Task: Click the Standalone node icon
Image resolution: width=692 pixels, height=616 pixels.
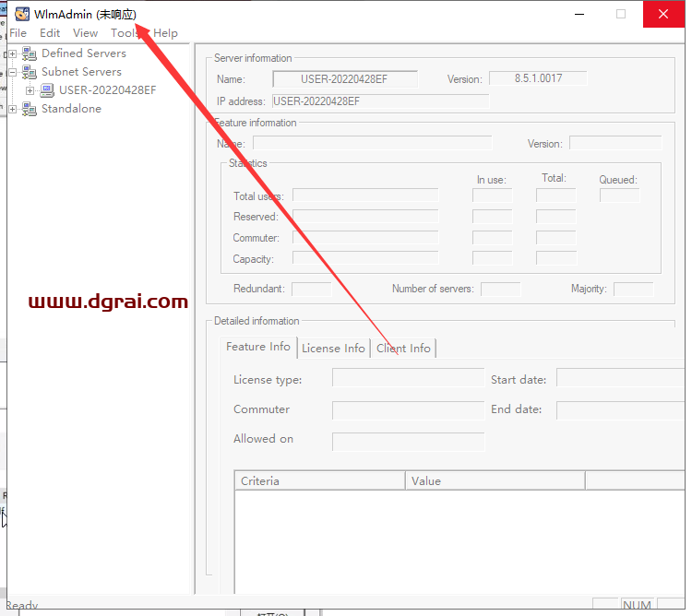Action: pyautogui.click(x=30, y=109)
